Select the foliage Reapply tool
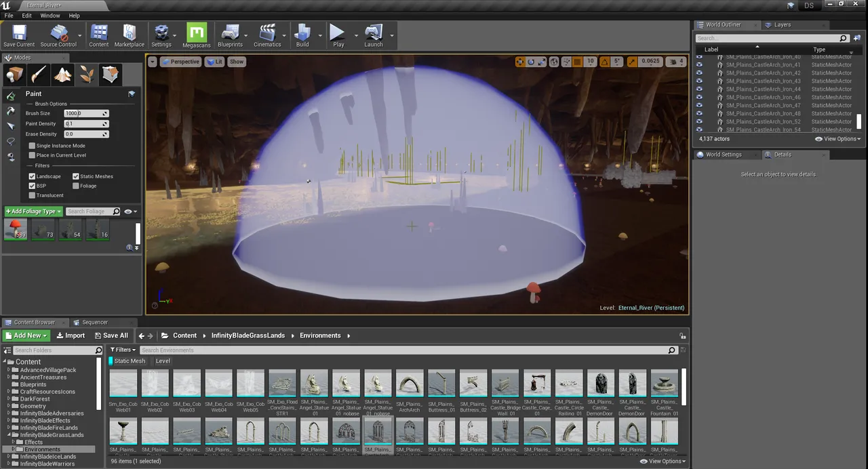Image resolution: width=868 pixels, height=469 pixels. pos(11,111)
